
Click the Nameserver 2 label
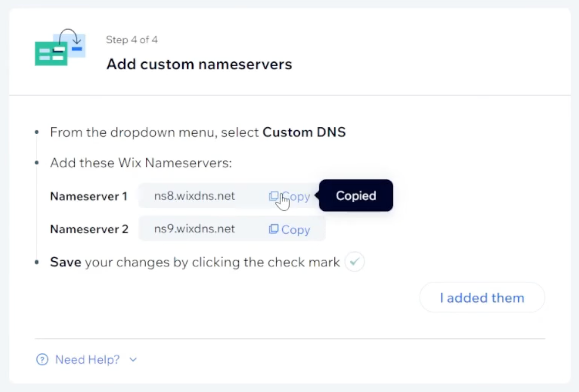coord(89,229)
